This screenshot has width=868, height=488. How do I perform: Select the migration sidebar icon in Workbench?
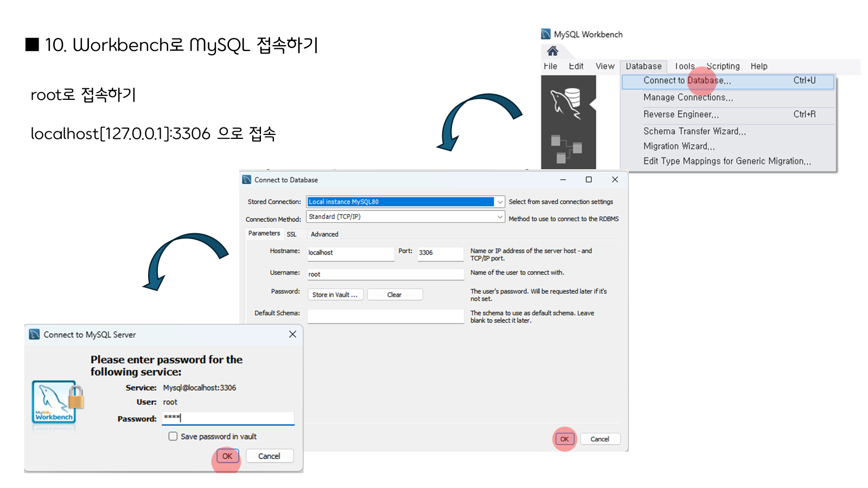click(x=566, y=149)
